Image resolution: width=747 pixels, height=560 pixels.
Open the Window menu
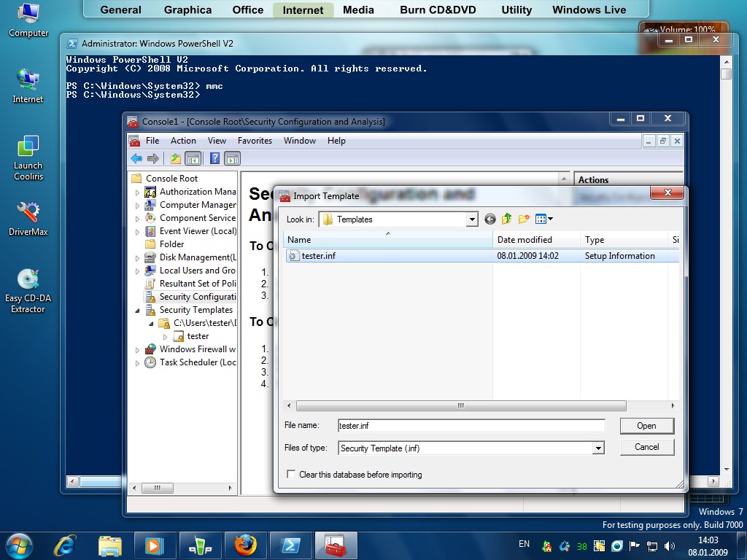(300, 141)
